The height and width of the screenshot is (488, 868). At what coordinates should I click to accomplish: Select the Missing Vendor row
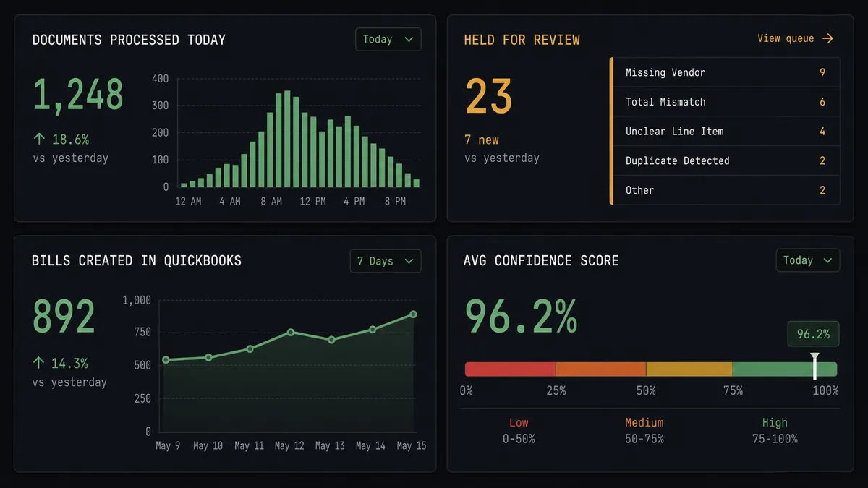pos(726,72)
